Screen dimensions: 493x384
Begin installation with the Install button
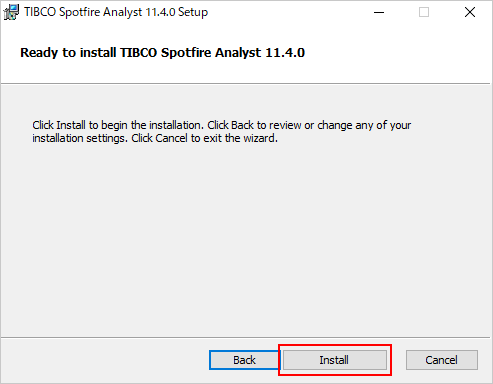[335, 360]
